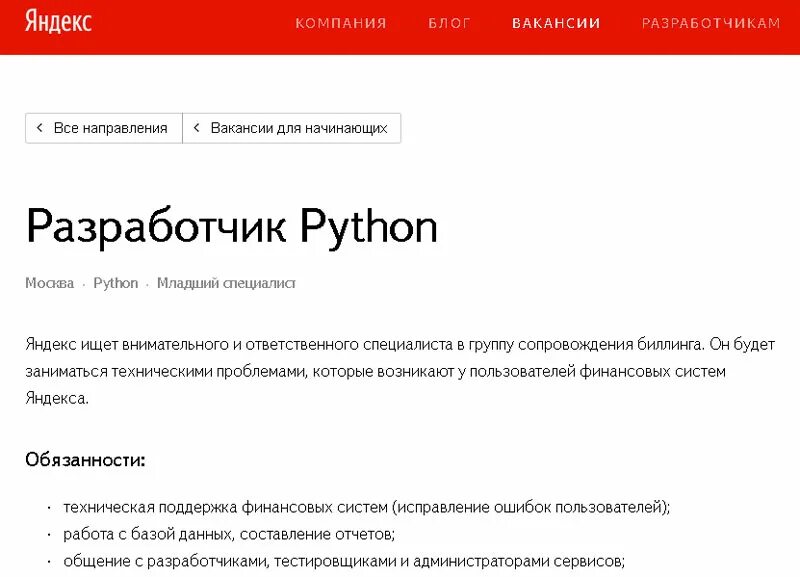Click the Обязанности heading

pos(85,460)
